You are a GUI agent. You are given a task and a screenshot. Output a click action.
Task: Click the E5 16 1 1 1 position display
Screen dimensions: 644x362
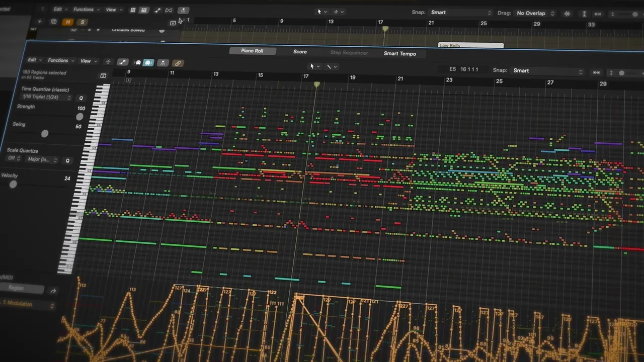(463, 69)
